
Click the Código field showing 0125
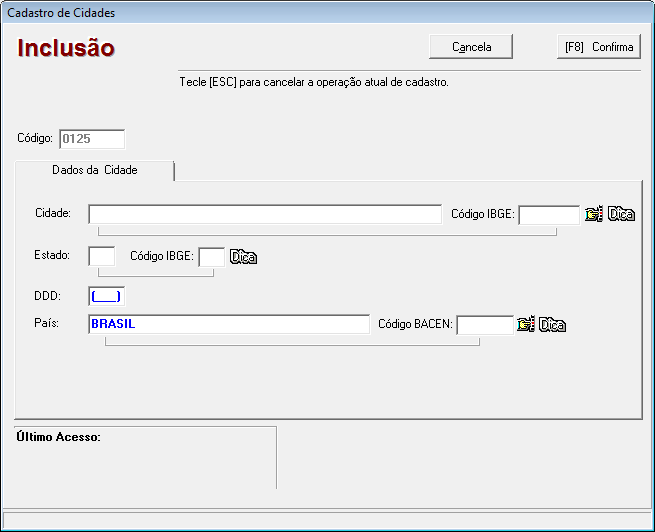[x=92, y=139]
